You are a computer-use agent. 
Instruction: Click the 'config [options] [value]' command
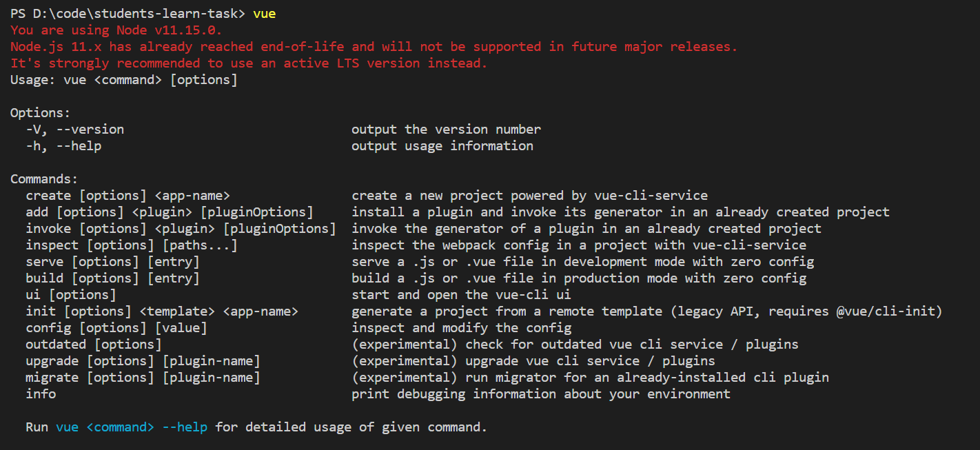pos(116,328)
